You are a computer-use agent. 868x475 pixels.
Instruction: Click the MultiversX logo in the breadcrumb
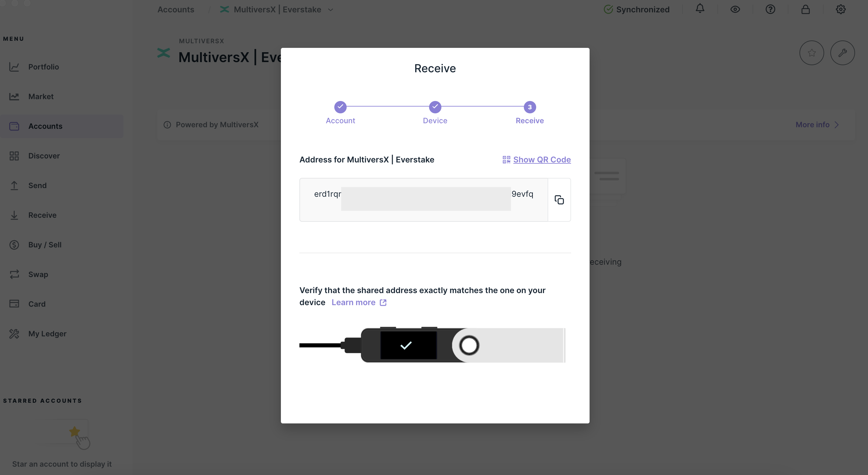224,9
